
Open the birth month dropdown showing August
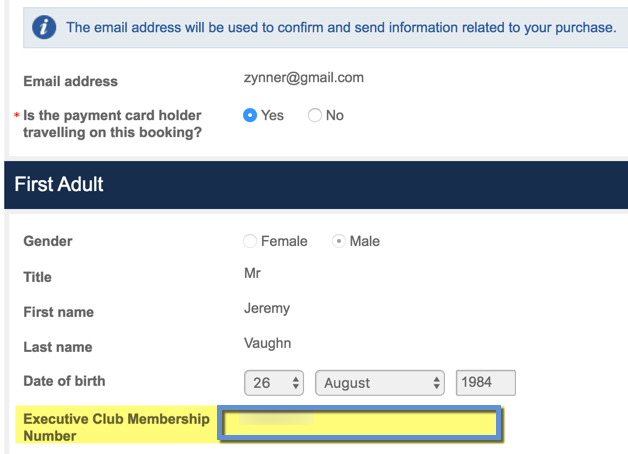[x=380, y=383]
